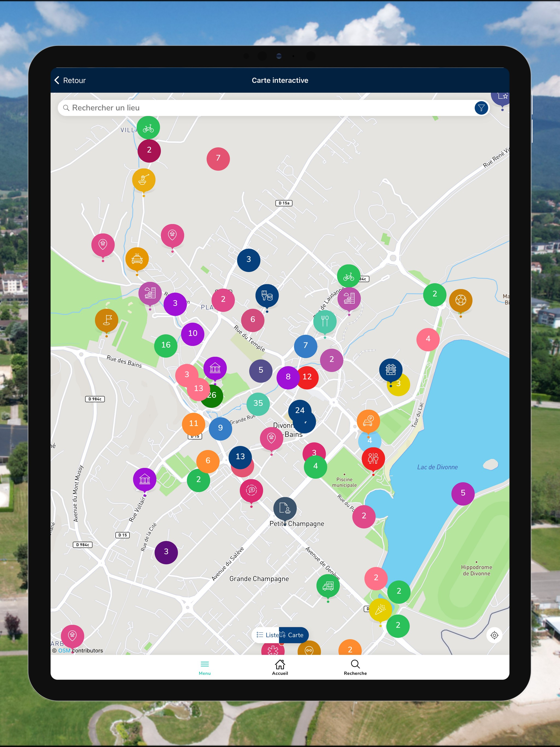The height and width of the screenshot is (747, 560).
Task: Expand the pink cluster of 7
Action: [x=218, y=159]
